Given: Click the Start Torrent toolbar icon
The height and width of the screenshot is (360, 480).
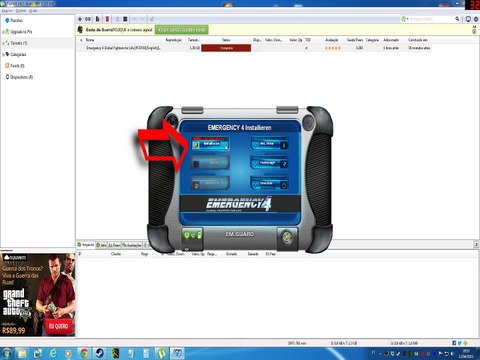Looking at the screenshot, I should click(117, 19).
